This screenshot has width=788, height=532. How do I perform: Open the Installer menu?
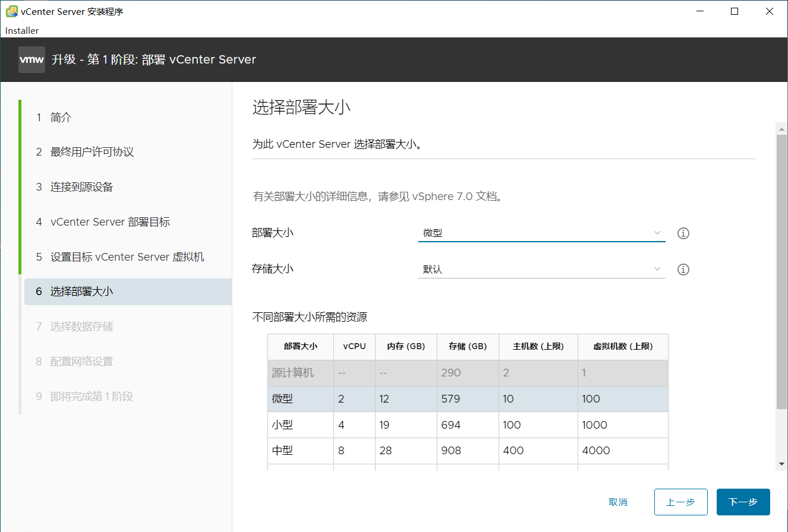tap(22, 30)
